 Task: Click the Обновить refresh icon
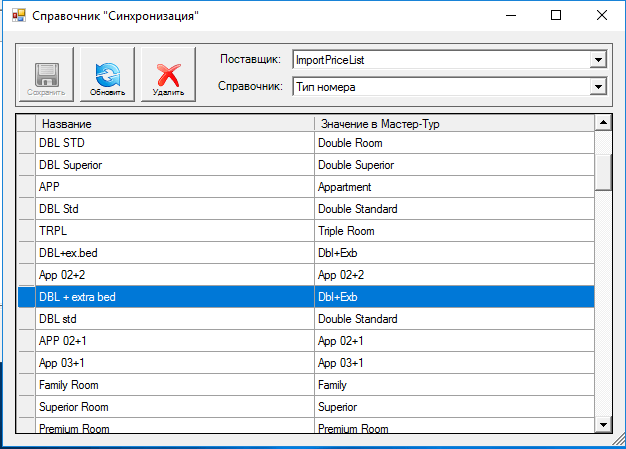pyautogui.click(x=107, y=75)
